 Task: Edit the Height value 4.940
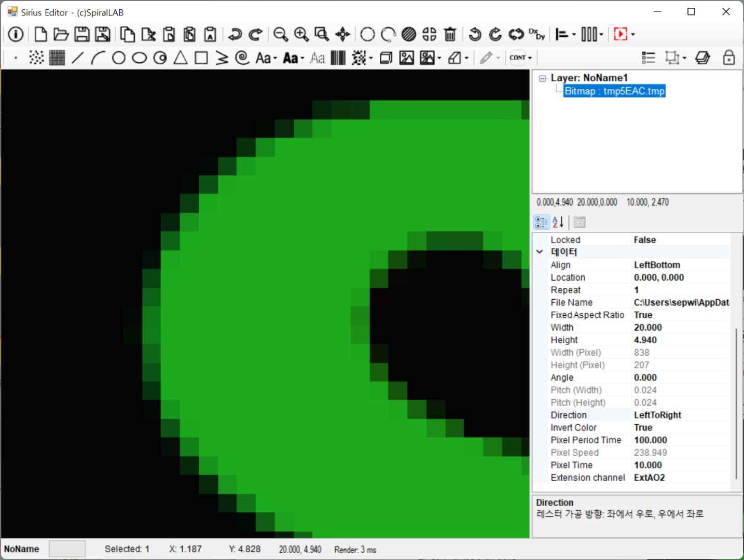[681, 340]
